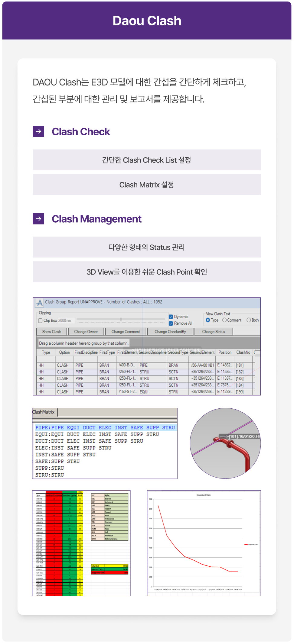Open the ClashMatrix tab
The width and height of the screenshot is (294, 644).
pos(44,412)
